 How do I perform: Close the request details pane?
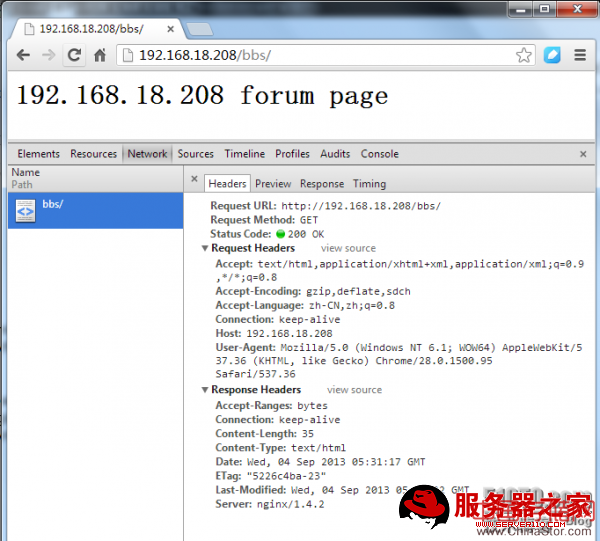click(x=194, y=184)
